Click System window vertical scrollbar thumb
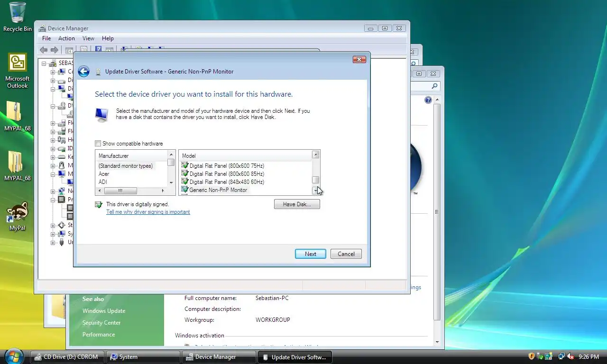The width and height of the screenshot is (607, 364). [x=437, y=211]
